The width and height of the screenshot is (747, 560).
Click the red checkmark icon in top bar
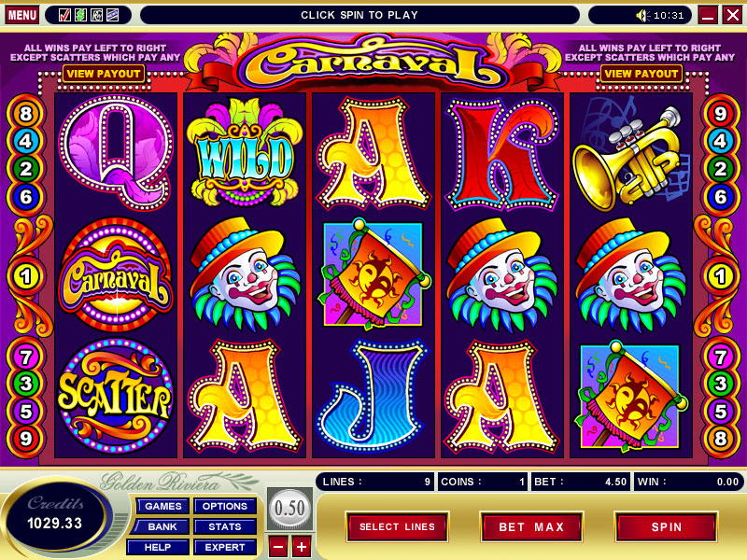pos(64,15)
